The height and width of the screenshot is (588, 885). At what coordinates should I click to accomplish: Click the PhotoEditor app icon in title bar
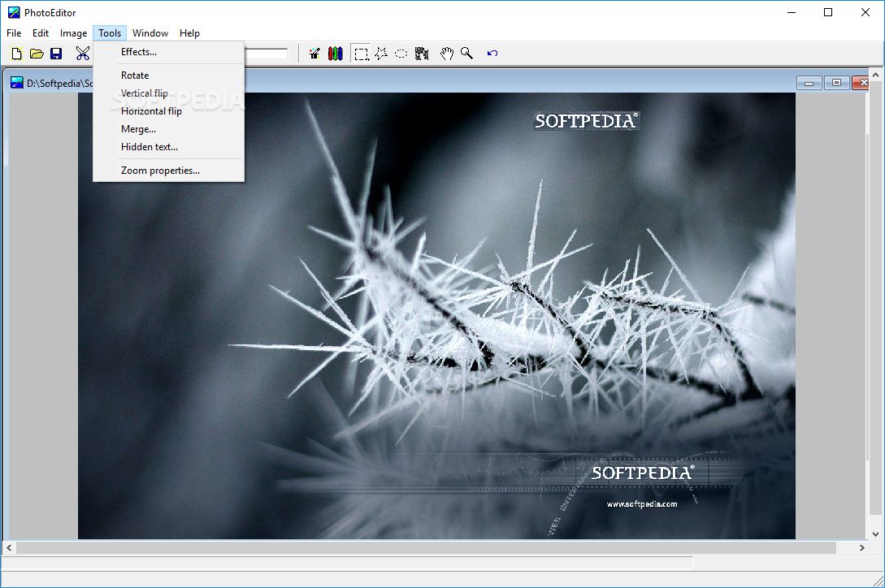(x=14, y=12)
